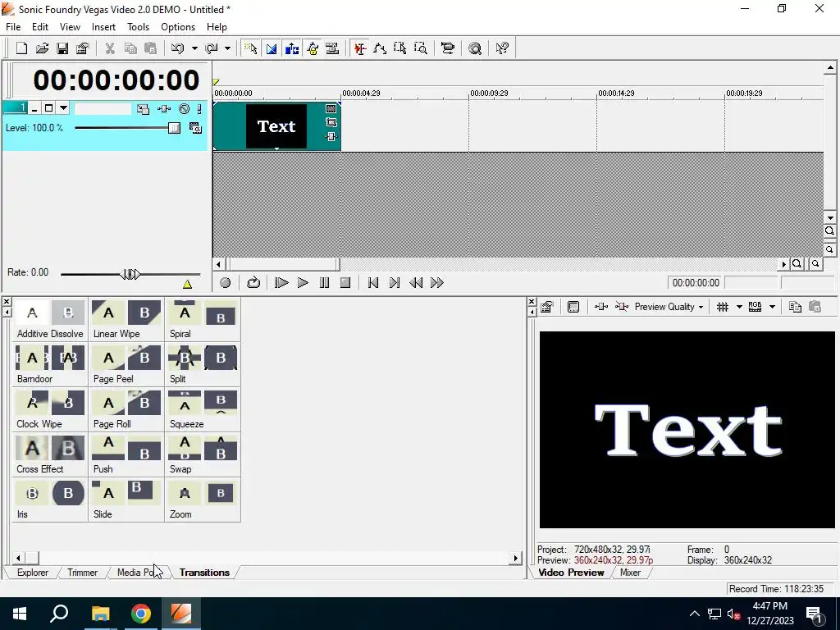Open Google Chrome from taskbar
Image resolution: width=840 pixels, height=630 pixels.
tap(141, 614)
